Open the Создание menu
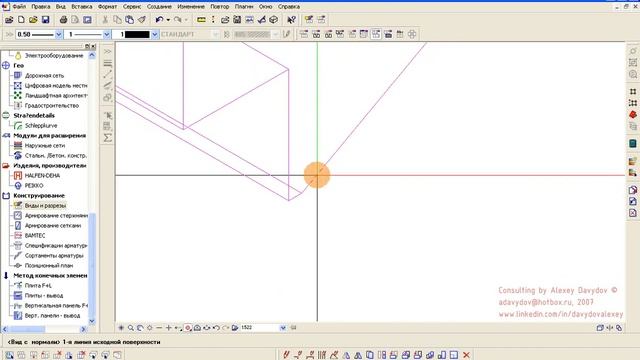 click(159, 7)
